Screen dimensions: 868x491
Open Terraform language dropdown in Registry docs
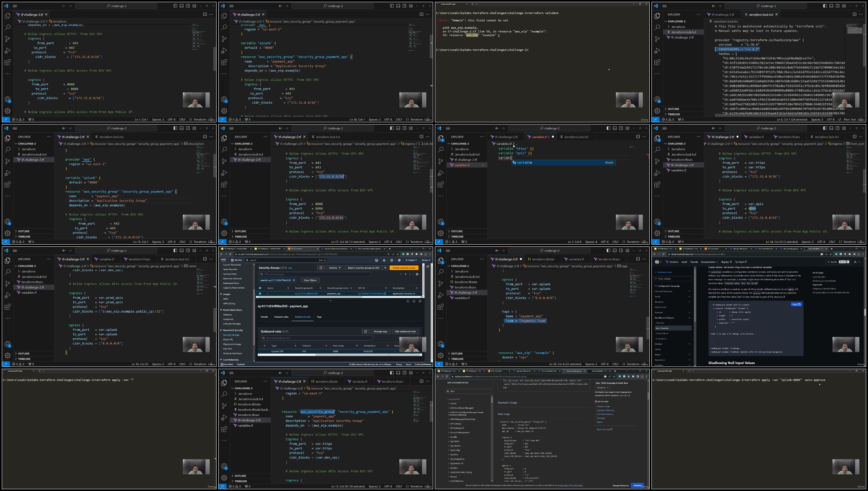tap(603, 387)
